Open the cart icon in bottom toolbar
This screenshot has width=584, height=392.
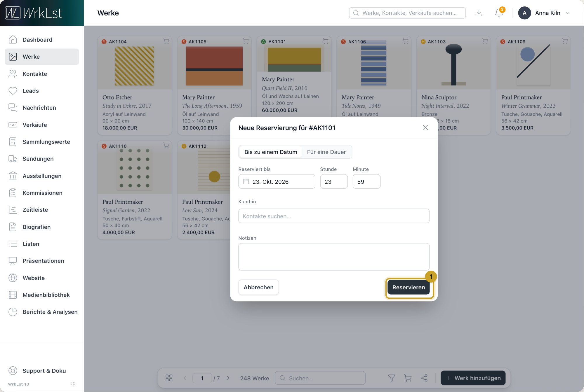(408, 378)
